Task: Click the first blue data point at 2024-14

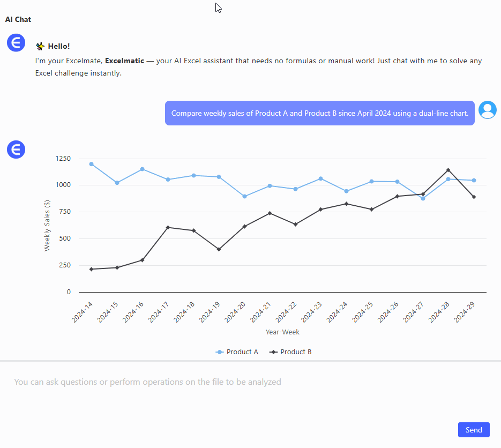Action: pos(91,164)
